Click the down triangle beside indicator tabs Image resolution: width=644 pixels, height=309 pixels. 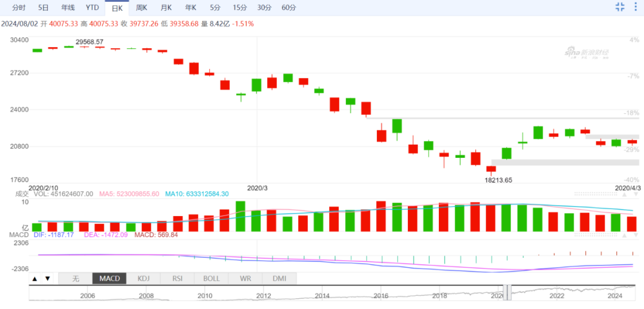pos(47,279)
